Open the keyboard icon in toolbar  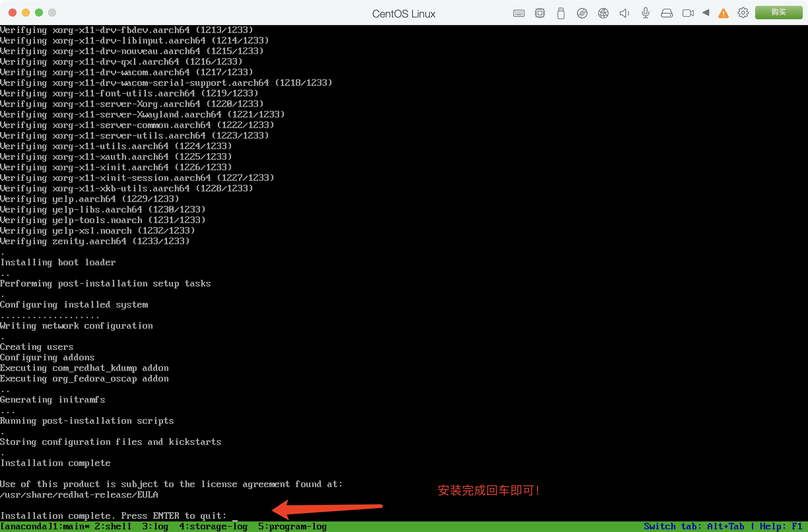pyautogui.click(x=519, y=13)
